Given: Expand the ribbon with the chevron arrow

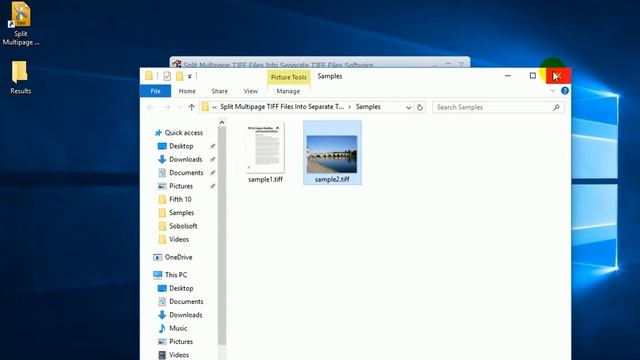Looking at the screenshot, I should (x=553, y=91).
